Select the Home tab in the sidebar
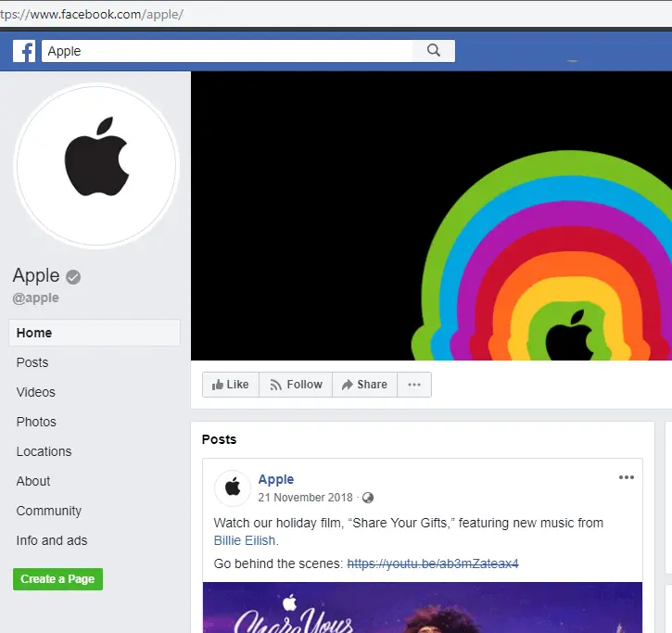 coord(95,333)
